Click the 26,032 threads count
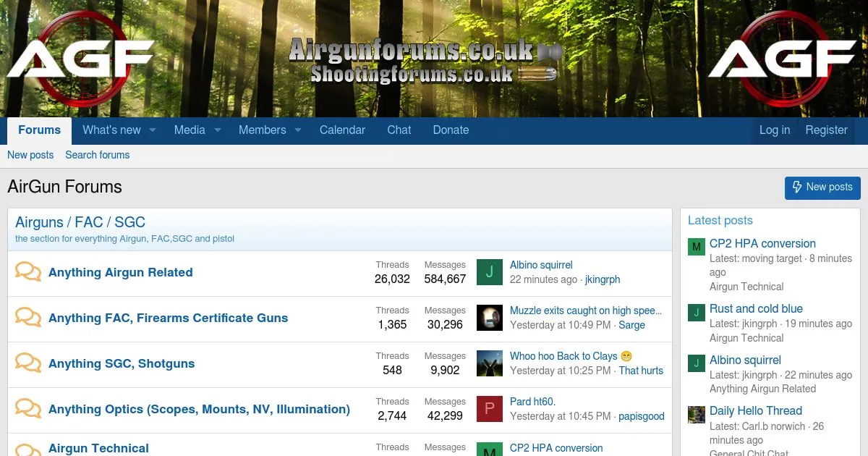 pyautogui.click(x=392, y=279)
